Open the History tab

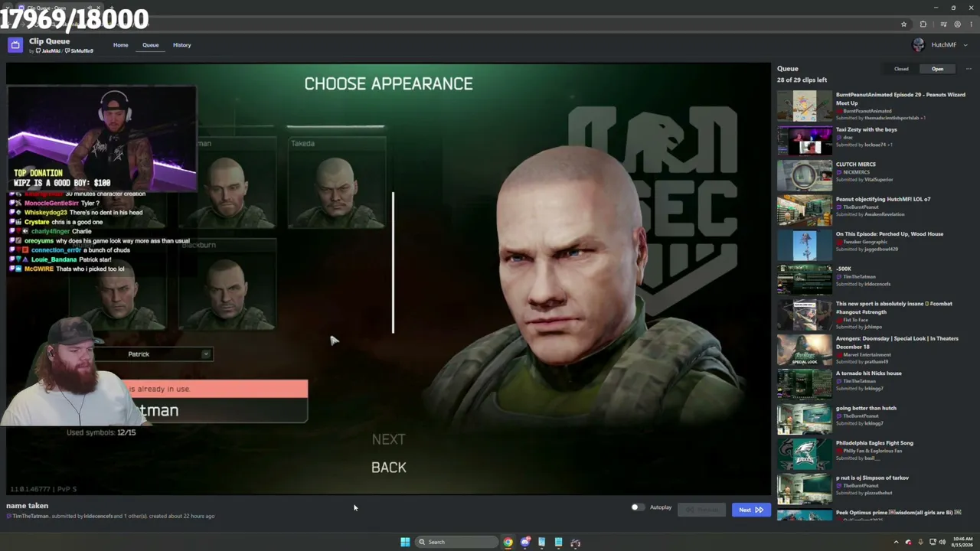point(182,45)
